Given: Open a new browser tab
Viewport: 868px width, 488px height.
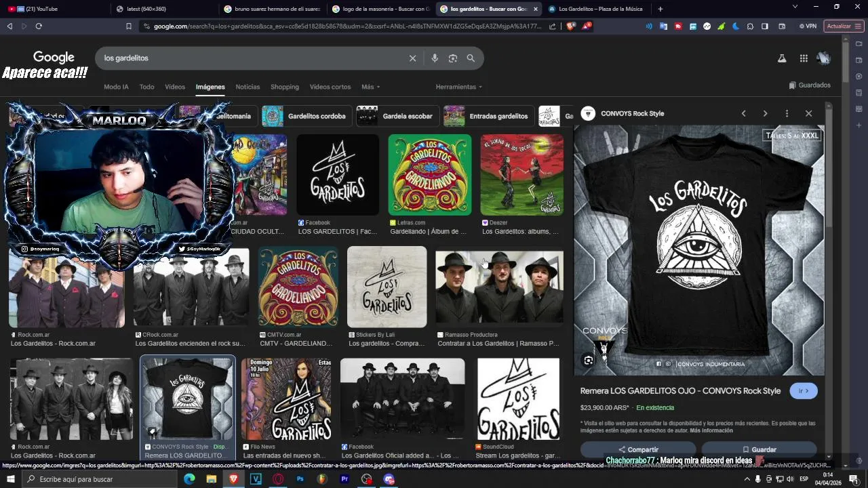Looking at the screenshot, I should [x=660, y=9].
